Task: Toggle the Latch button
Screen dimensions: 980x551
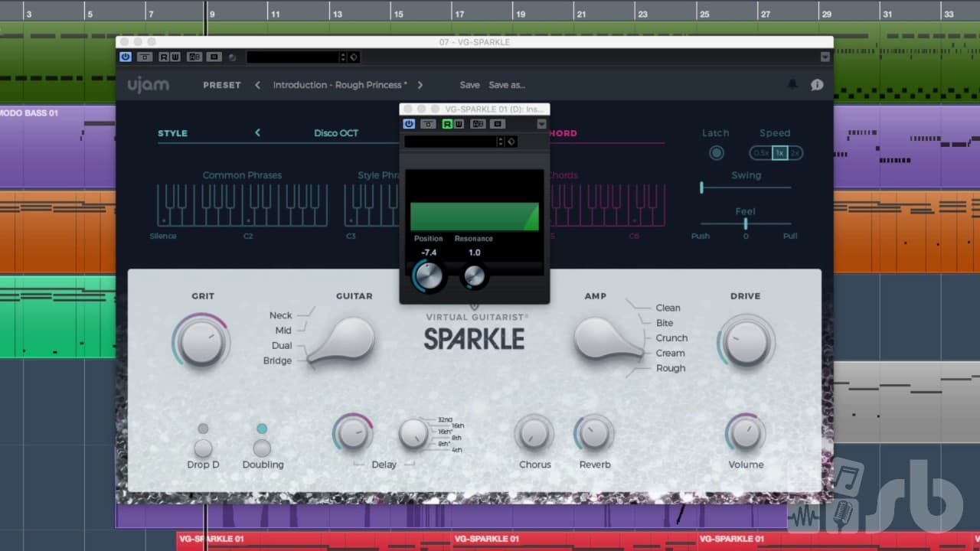Action: pyautogui.click(x=716, y=153)
